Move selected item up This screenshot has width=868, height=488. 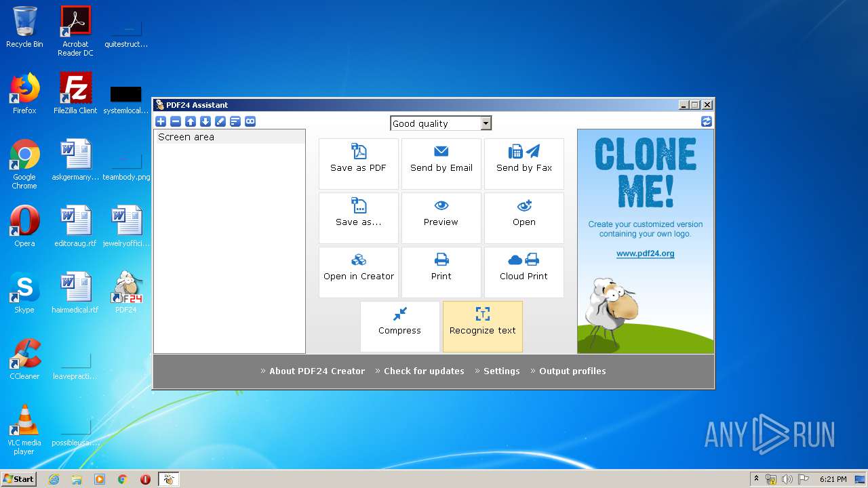(x=191, y=121)
